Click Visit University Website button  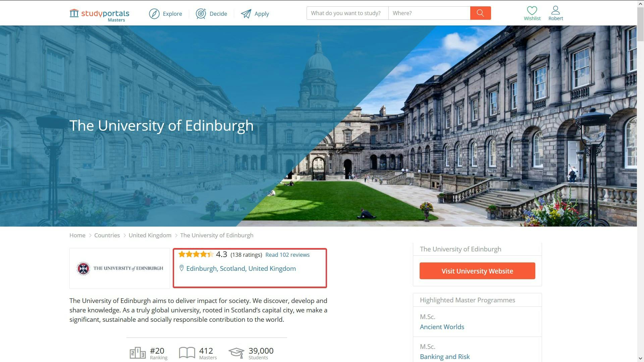[477, 271]
